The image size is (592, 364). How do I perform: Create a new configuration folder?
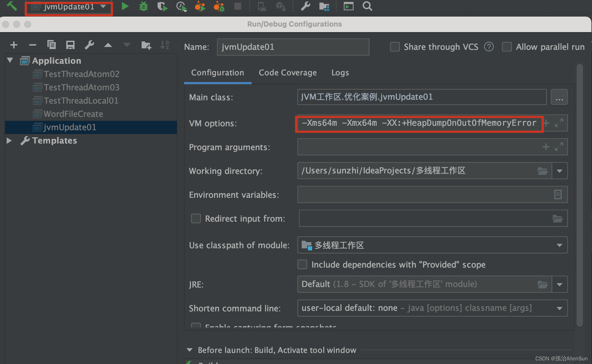coord(146,45)
